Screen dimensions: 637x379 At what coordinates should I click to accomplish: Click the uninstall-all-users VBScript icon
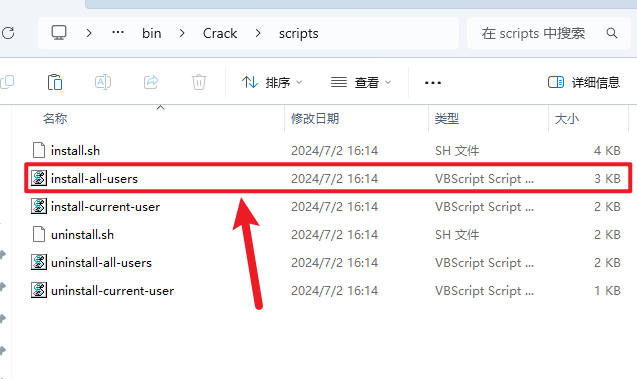coord(39,262)
